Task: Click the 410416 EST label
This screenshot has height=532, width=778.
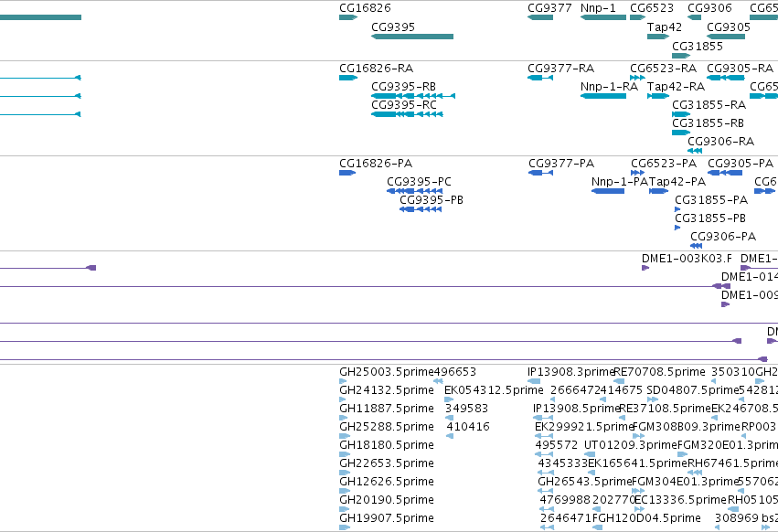Action: point(468,427)
